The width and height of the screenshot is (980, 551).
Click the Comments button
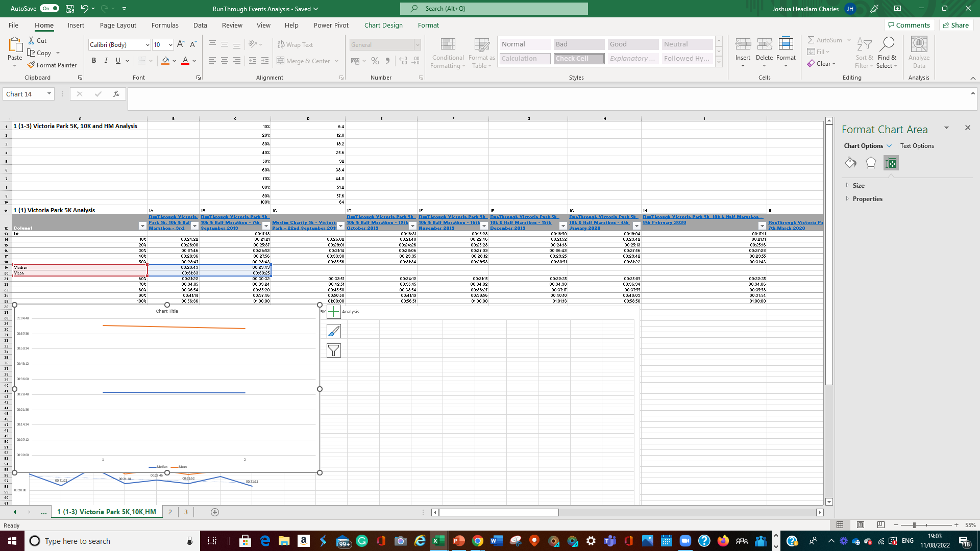click(x=909, y=25)
